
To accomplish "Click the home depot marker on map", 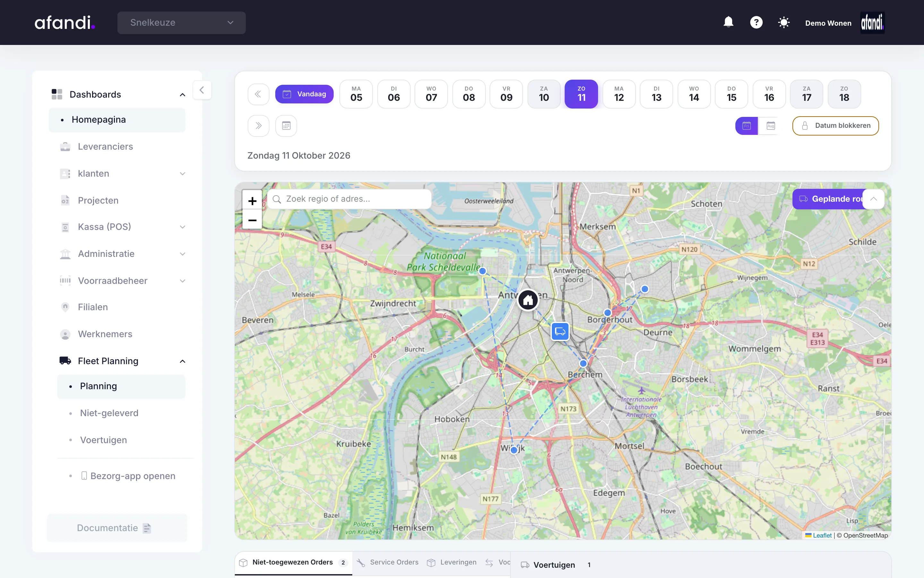I will 528,300.
